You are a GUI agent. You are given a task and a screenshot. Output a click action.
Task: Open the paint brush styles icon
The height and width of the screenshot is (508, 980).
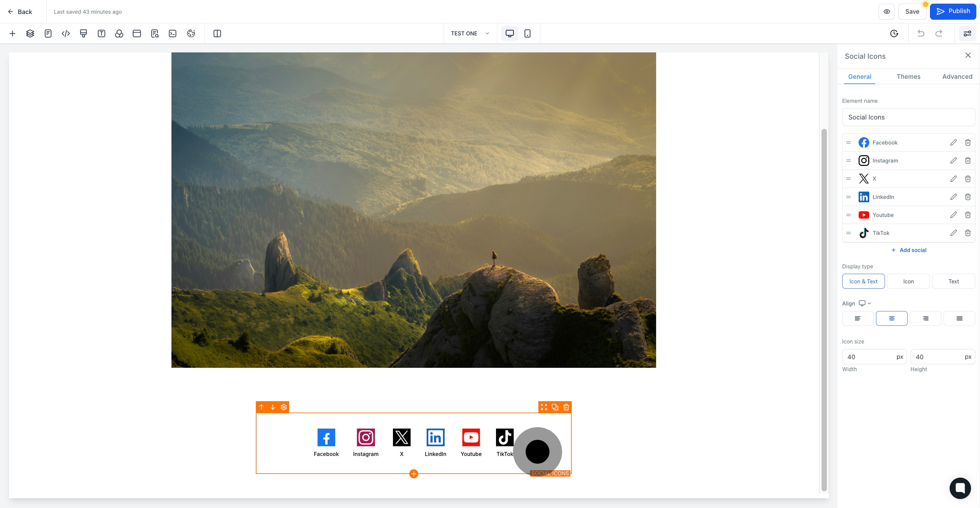pos(83,33)
